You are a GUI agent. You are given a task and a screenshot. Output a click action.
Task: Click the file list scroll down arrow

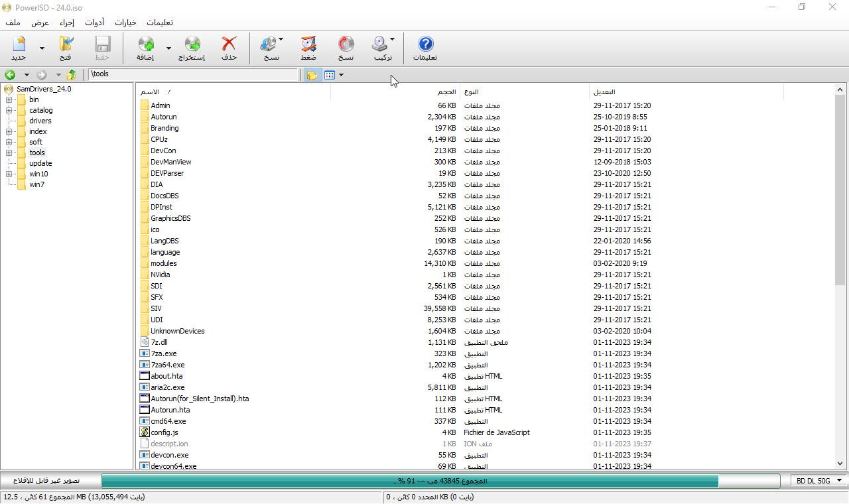(840, 464)
